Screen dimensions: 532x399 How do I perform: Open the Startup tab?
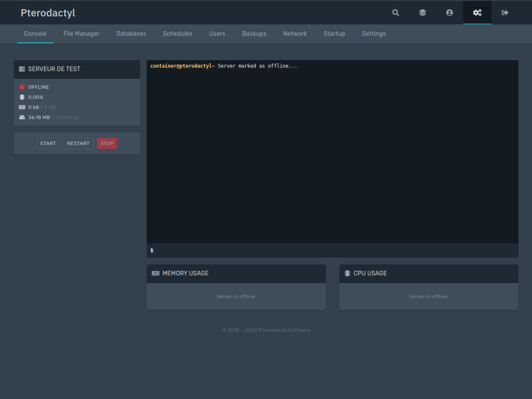334,33
